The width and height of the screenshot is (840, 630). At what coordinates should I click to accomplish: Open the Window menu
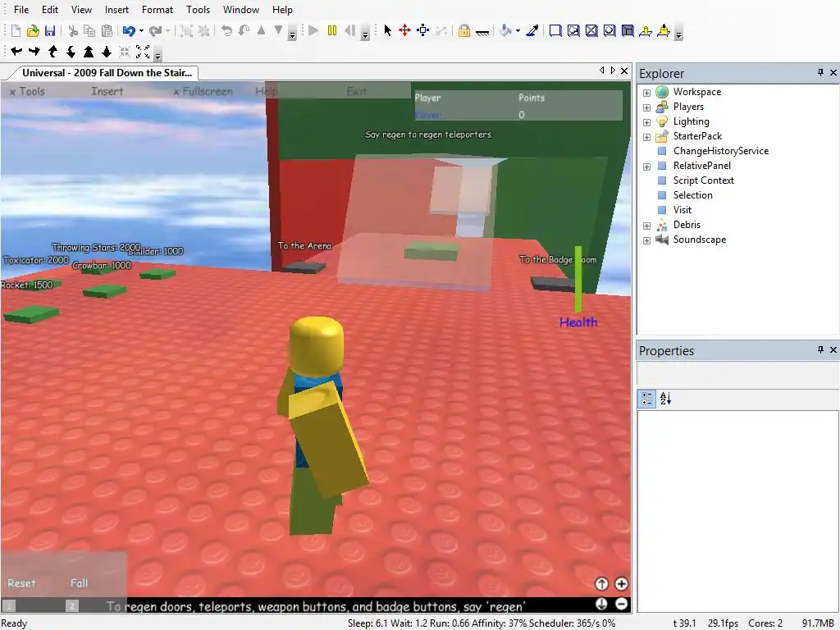(x=241, y=10)
